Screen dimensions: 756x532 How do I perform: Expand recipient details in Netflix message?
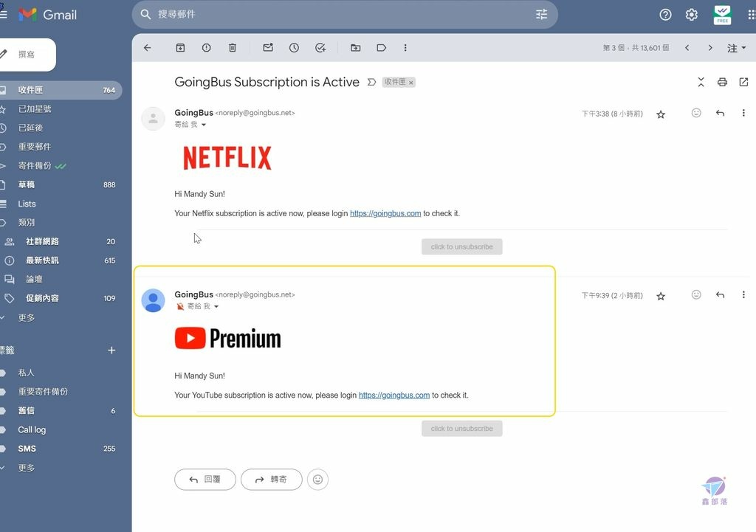tap(204, 125)
